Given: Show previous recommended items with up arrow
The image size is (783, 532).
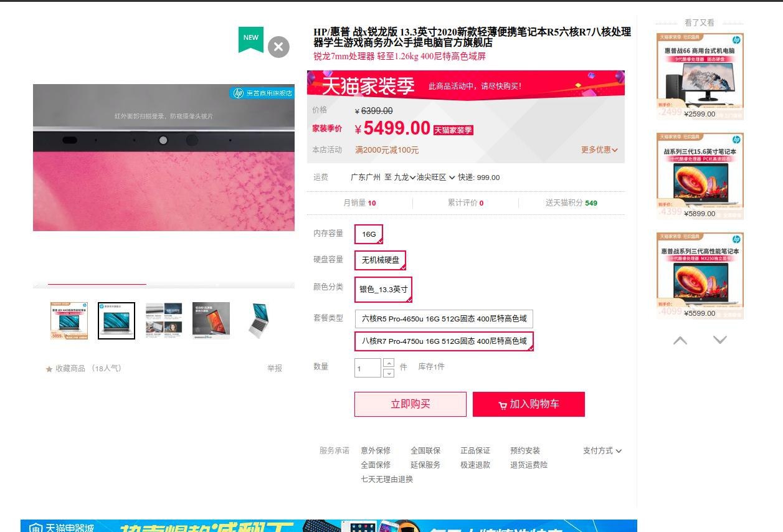Looking at the screenshot, I should point(680,340).
